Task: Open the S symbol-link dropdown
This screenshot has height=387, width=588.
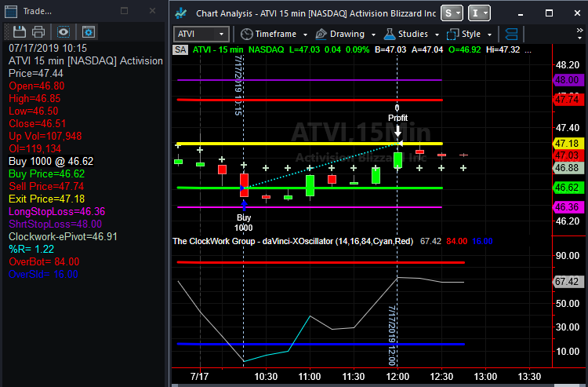Action: tap(452, 13)
